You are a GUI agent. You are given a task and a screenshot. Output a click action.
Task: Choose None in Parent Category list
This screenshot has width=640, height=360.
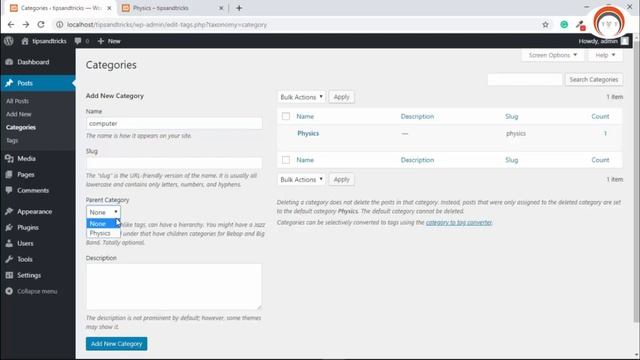coord(103,224)
